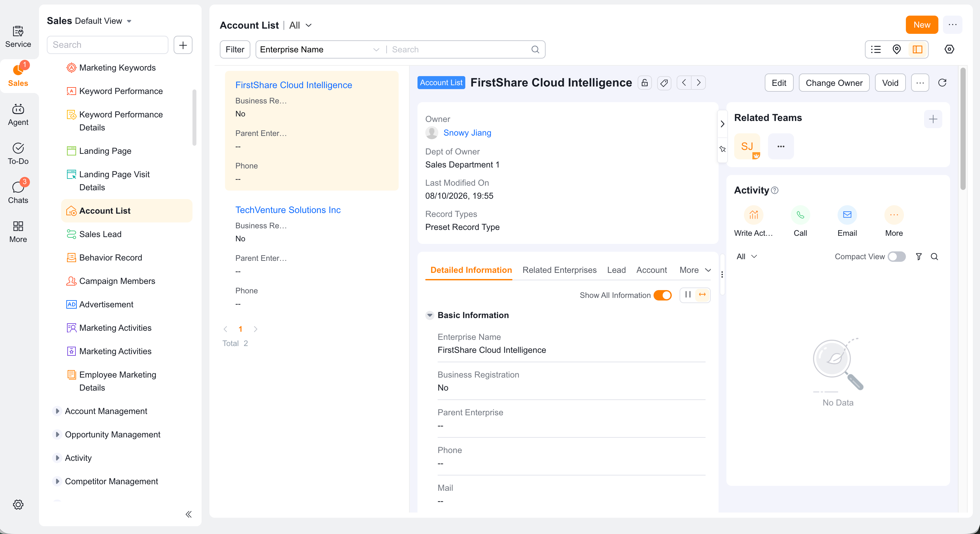Filter the activity feed with funnel icon

coord(918,257)
